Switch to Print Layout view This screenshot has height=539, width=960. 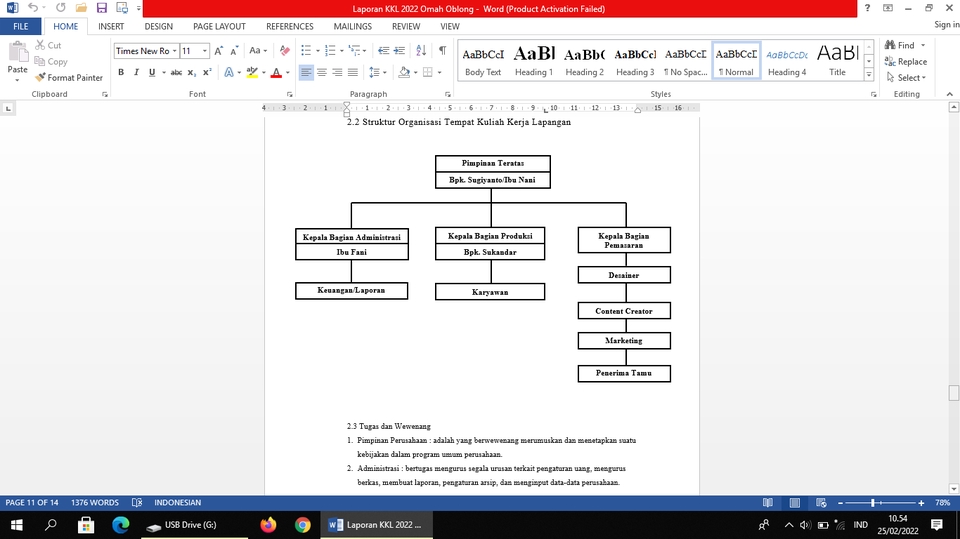tap(795, 503)
